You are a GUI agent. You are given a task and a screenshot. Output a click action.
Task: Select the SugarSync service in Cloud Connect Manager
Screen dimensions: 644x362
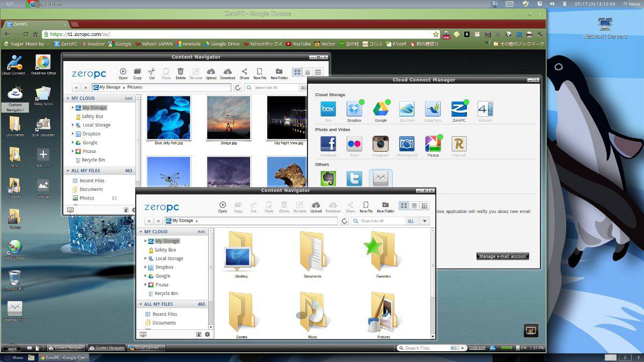[433, 112]
